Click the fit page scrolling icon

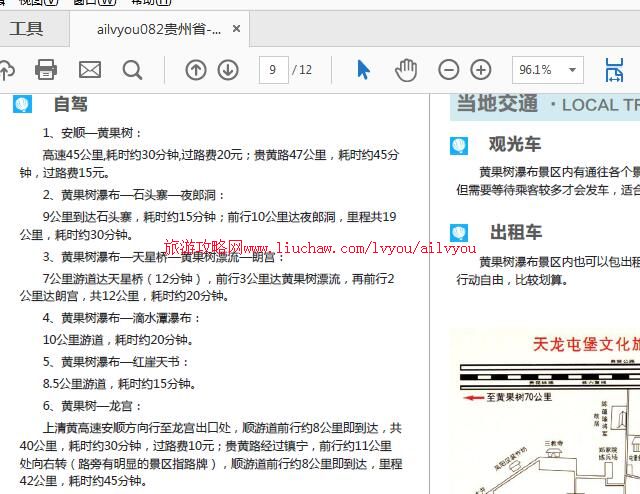pyautogui.click(x=614, y=70)
